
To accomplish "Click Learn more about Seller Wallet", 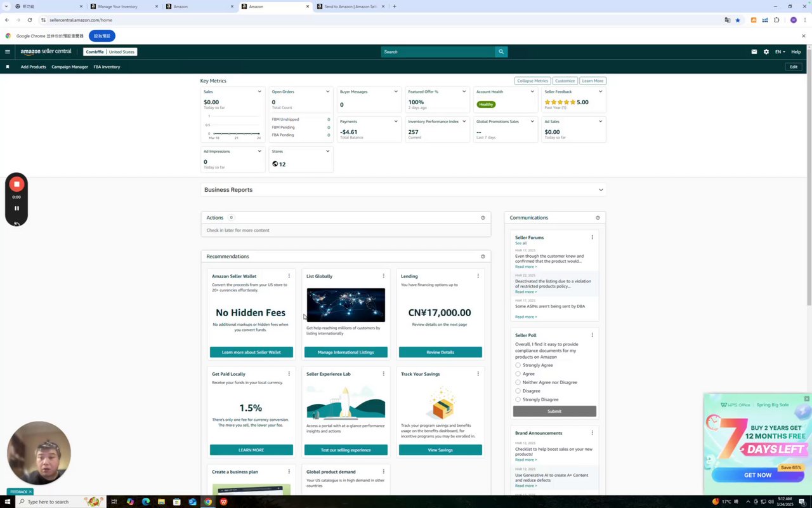I will click(251, 352).
